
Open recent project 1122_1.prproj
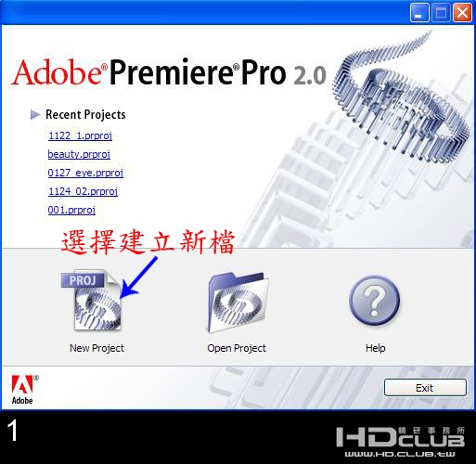[x=81, y=135]
